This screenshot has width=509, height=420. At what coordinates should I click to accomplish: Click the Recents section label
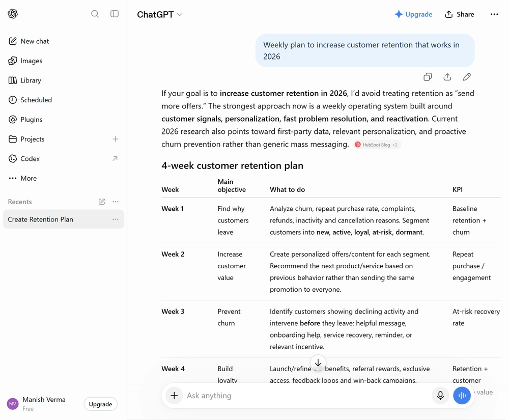20,202
